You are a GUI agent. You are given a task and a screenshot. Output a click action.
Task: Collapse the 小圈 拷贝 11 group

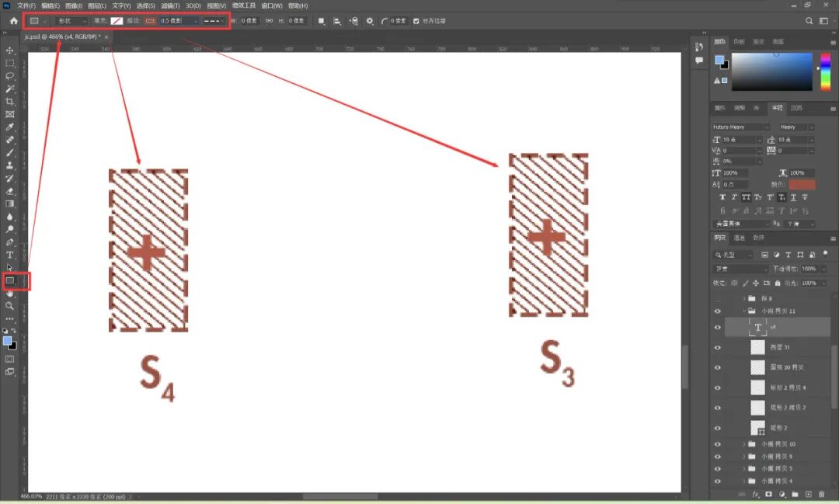click(x=743, y=311)
